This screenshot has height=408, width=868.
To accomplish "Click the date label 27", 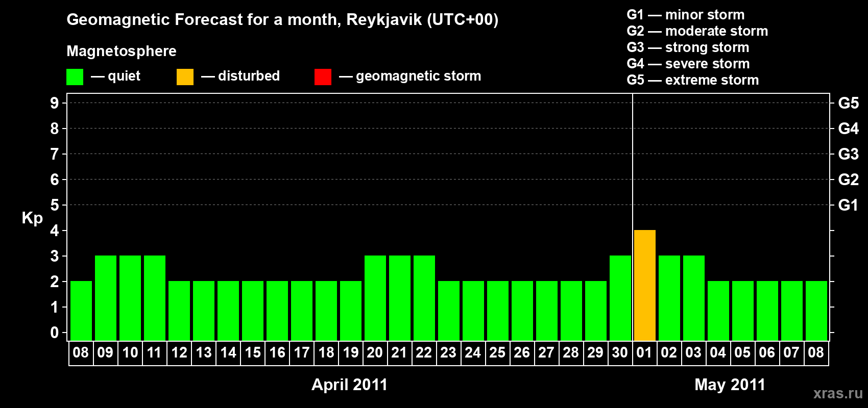I will 546,352.
